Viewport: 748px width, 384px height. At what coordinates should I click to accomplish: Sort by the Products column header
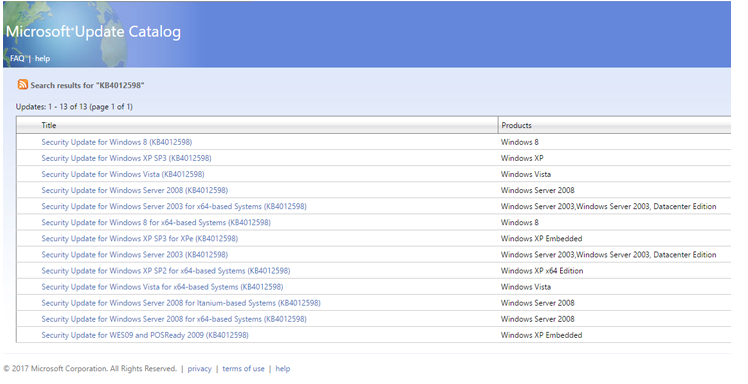click(516, 125)
